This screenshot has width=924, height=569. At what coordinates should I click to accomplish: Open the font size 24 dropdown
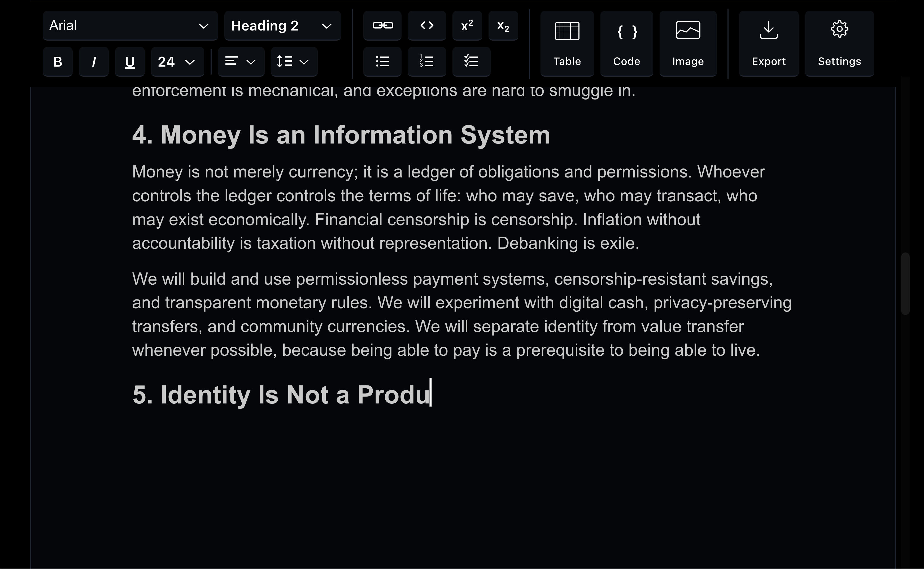177,62
